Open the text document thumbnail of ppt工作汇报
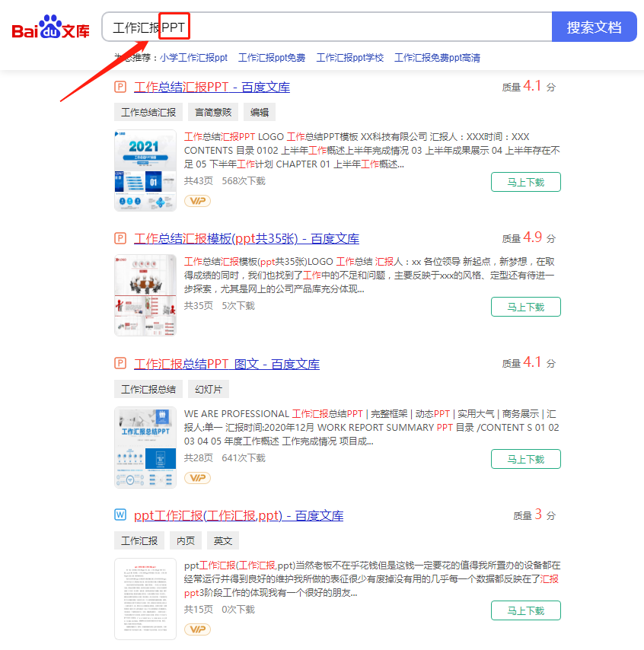This screenshot has height=650, width=644. pos(145,598)
